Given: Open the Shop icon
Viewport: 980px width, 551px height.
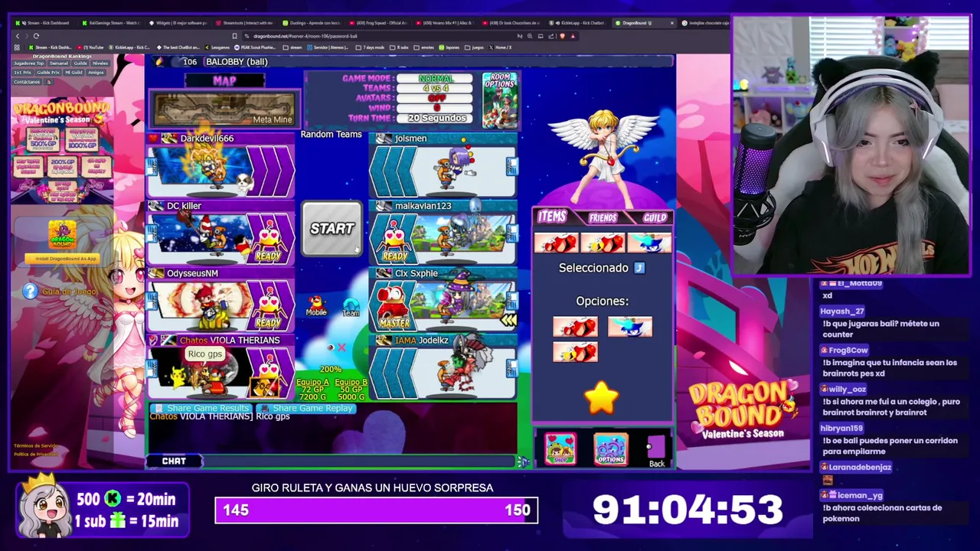Looking at the screenshot, I should (x=560, y=449).
